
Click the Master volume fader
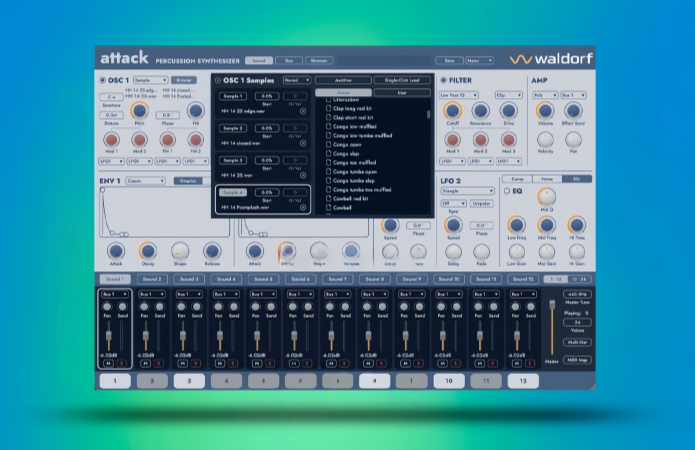click(552, 305)
